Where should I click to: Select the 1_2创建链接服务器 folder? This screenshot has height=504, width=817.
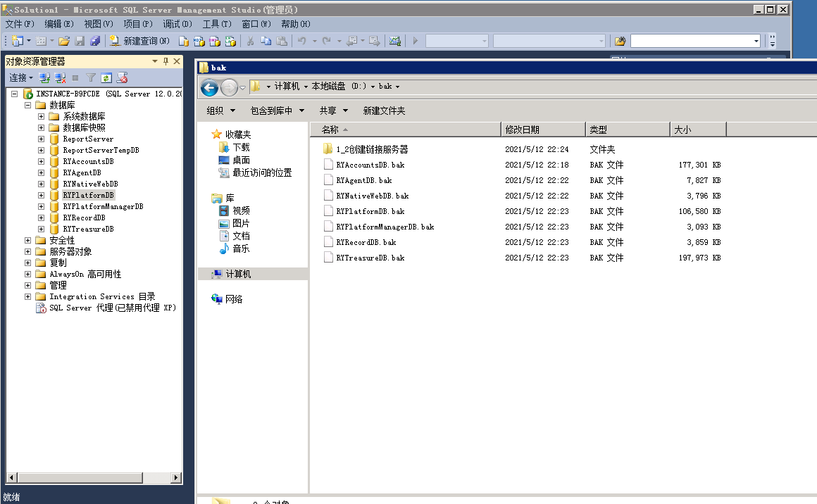[x=372, y=149]
